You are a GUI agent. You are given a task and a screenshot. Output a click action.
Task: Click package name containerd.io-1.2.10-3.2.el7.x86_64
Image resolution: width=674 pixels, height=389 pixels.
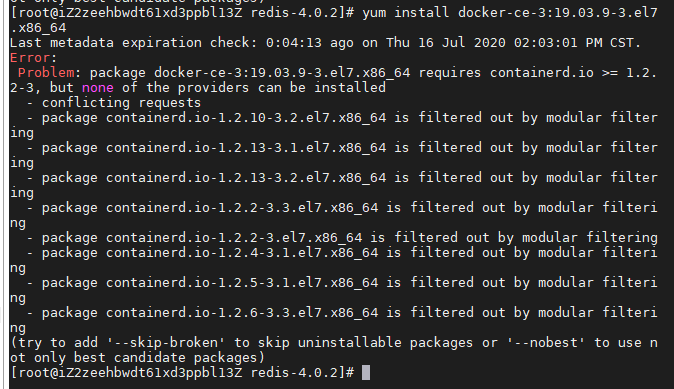[246, 118]
